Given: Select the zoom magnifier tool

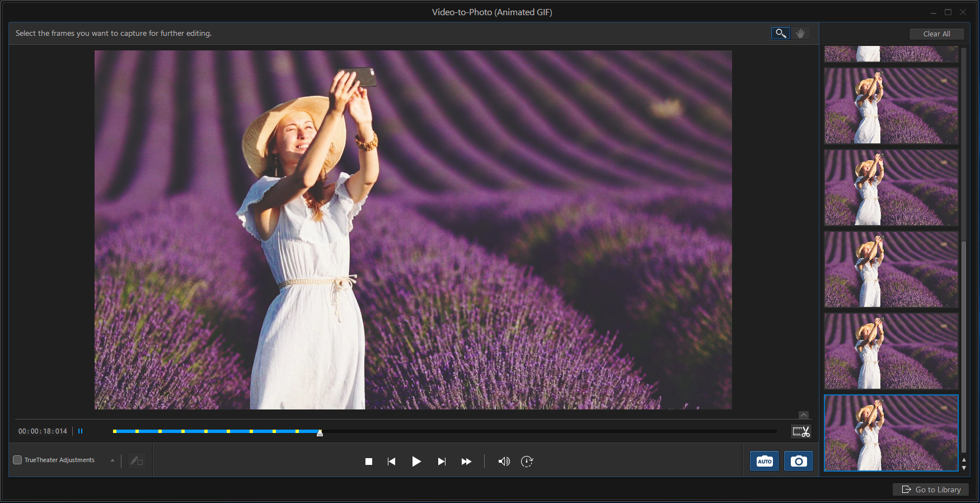Looking at the screenshot, I should click(x=780, y=34).
